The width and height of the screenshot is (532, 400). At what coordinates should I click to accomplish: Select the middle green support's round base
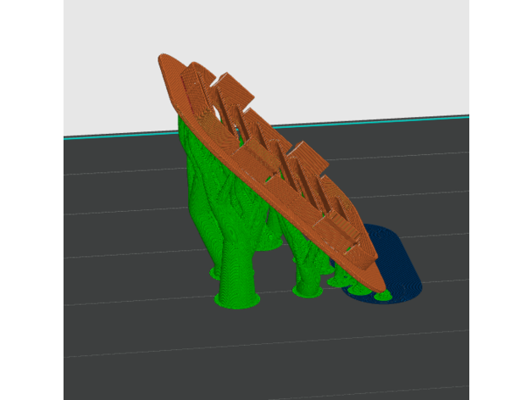coord(307,292)
